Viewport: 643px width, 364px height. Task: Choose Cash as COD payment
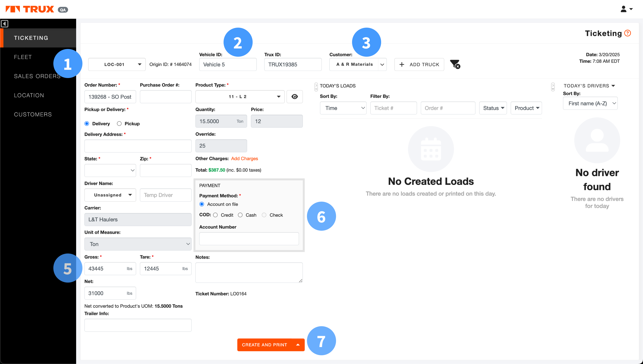click(240, 215)
